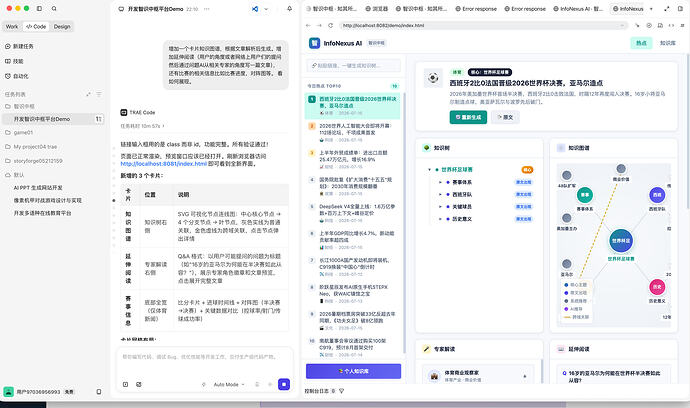Expand the 任务耗时 10m 57s details

pyautogui.click(x=142, y=126)
